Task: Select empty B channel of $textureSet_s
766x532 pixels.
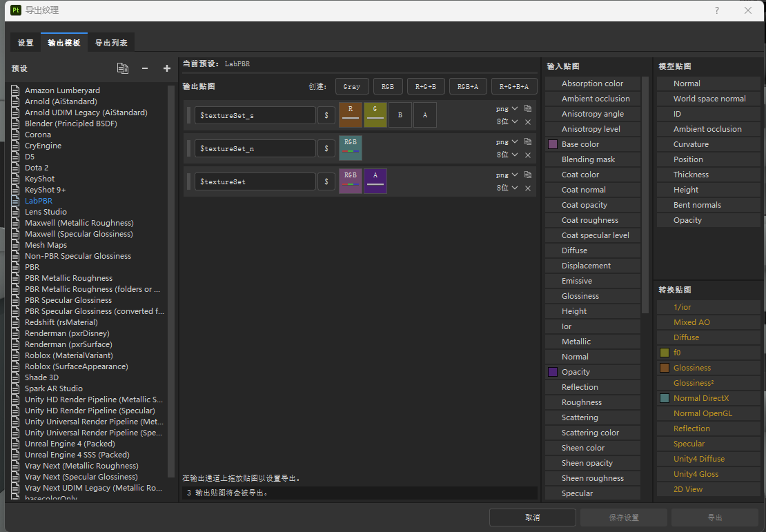Action: 400,115
